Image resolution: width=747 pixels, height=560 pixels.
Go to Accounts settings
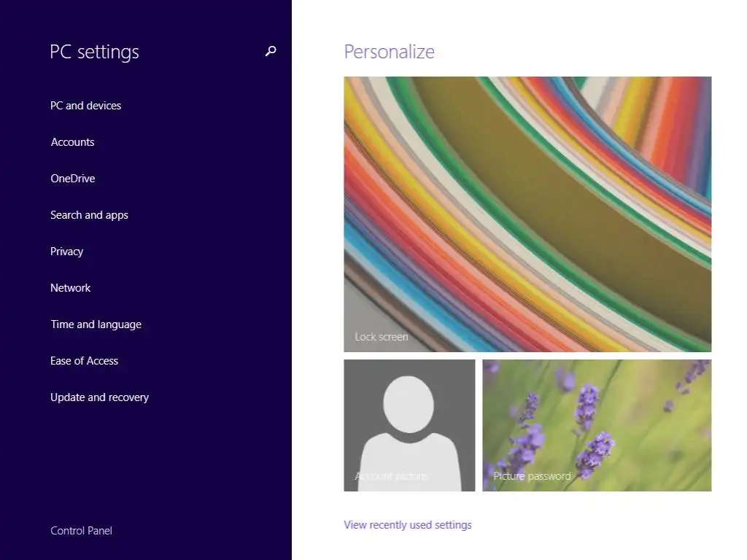(x=72, y=142)
